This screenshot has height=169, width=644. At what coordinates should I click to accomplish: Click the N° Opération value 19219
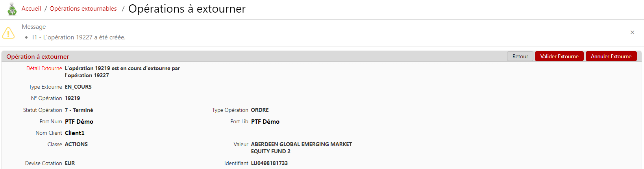(x=72, y=98)
